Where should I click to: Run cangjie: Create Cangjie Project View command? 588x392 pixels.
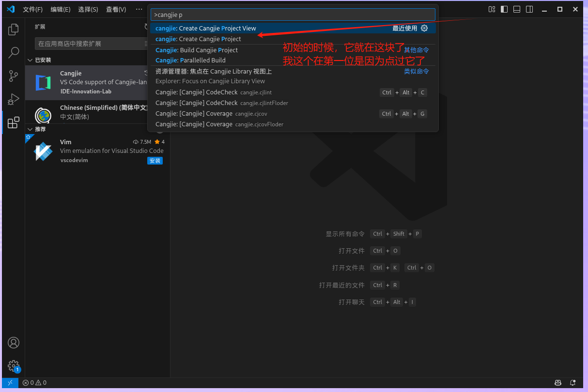point(293,28)
